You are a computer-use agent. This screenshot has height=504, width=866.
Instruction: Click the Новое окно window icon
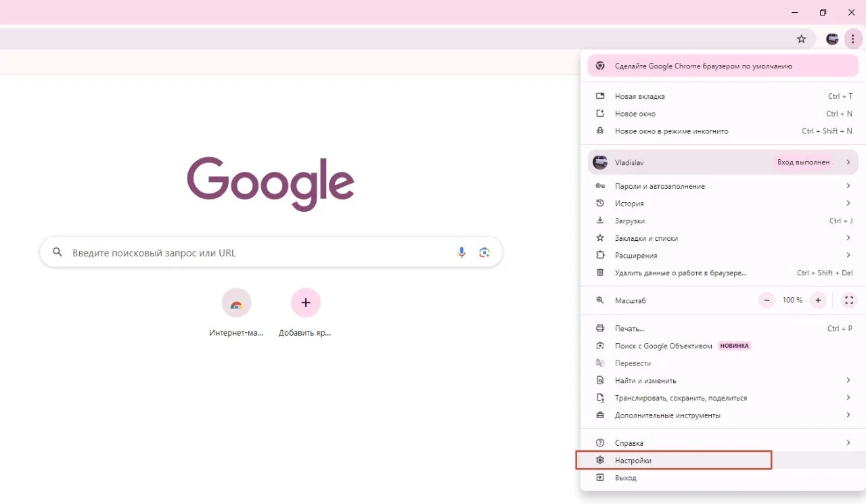point(600,114)
